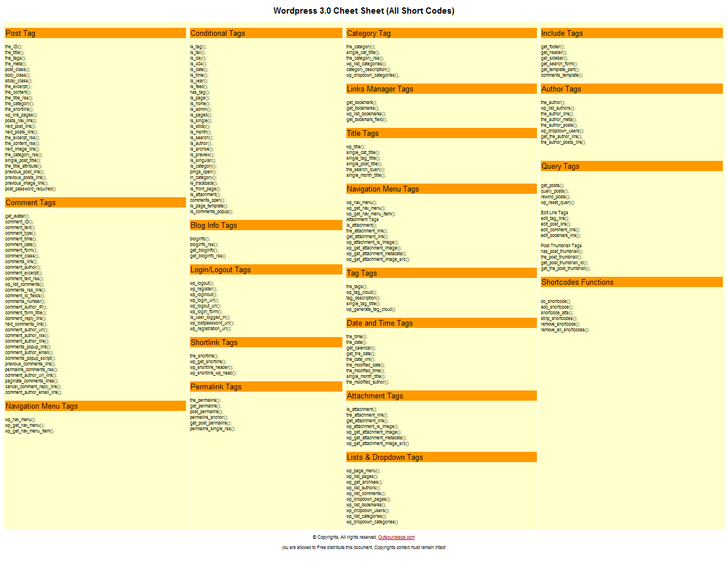Click wp_title(); entry
The image size is (728, 582).
[x=356, y=147]
